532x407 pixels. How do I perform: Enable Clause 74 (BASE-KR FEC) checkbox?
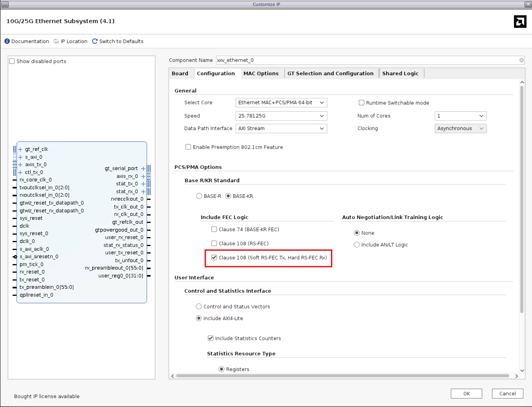pyautogui.click(x=214, y=229)
